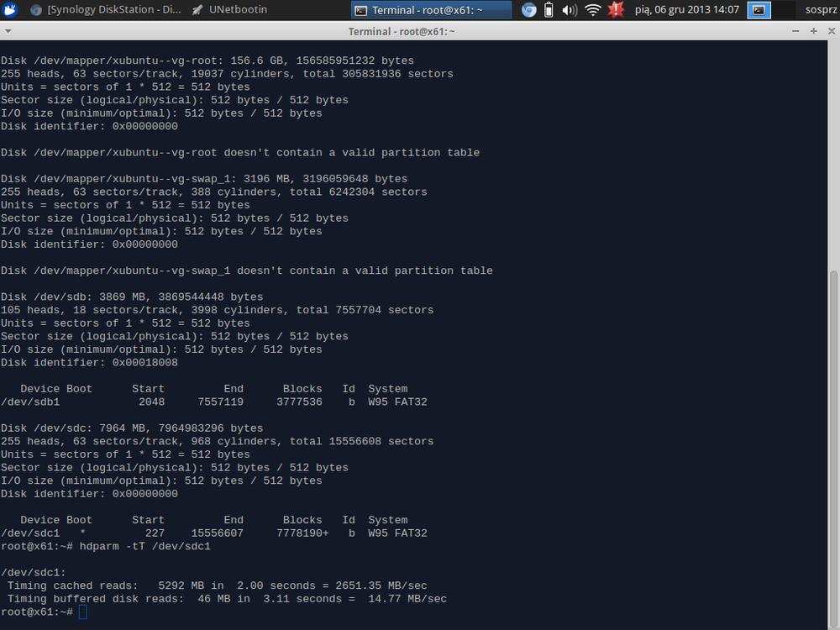This screenshot has width=840, height=630.
Task: Click the Chromium tray icon
Action: [528, 9]
